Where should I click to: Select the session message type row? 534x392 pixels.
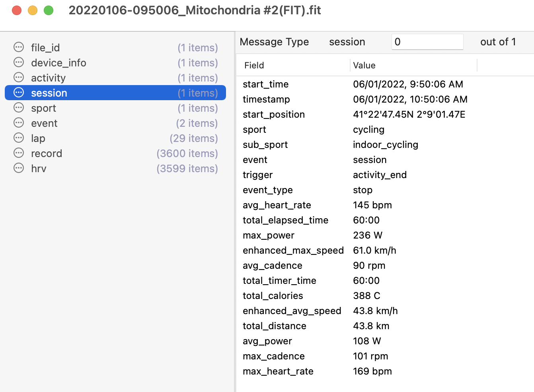point(115,93)
